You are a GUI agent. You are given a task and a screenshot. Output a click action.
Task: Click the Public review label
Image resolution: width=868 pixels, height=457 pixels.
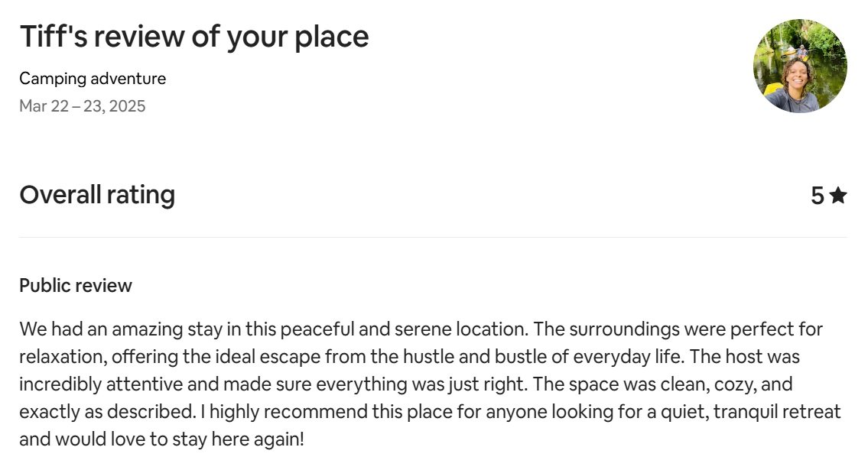click(x=76, y=286)
